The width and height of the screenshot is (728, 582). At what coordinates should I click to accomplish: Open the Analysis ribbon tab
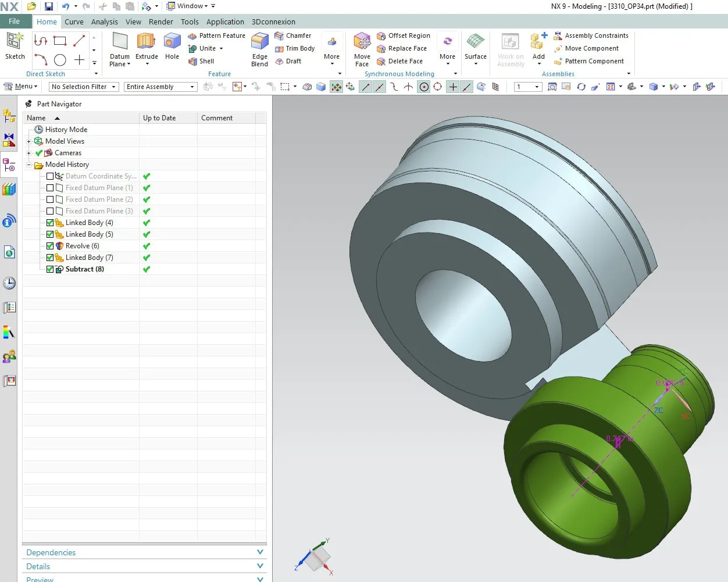(x=105, y=22)
